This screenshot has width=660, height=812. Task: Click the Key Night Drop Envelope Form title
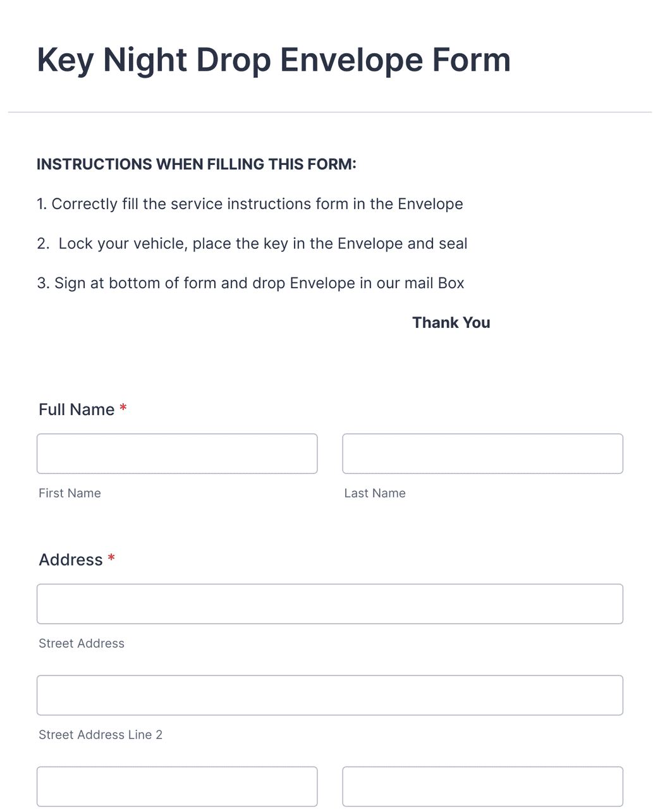[274, 59]
